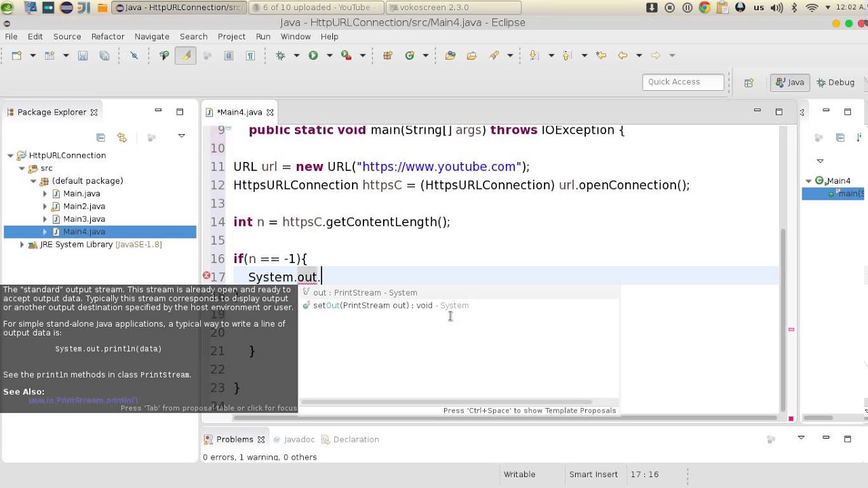Click the Last Edit Location icon
This screenshot has width=868, height=488.
point(601,56)
